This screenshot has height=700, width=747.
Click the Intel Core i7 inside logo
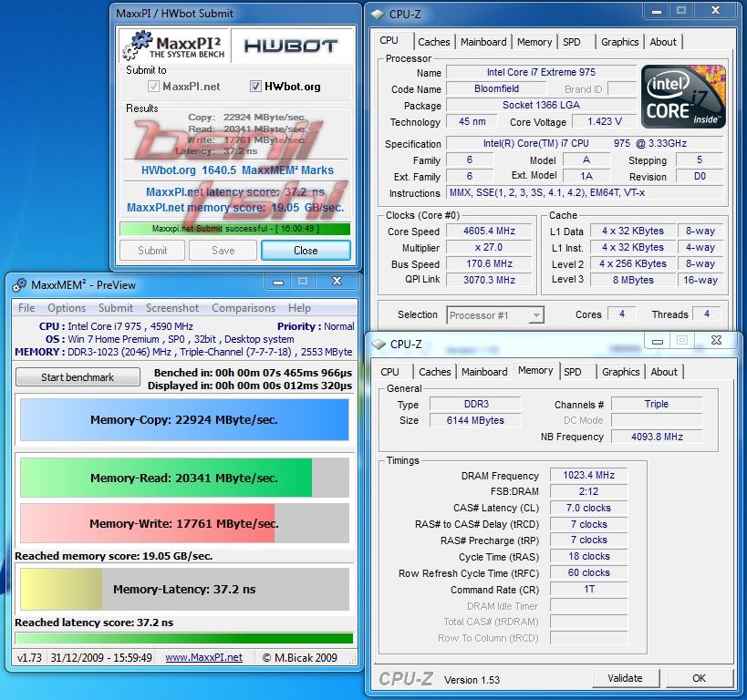pos(683,97)
